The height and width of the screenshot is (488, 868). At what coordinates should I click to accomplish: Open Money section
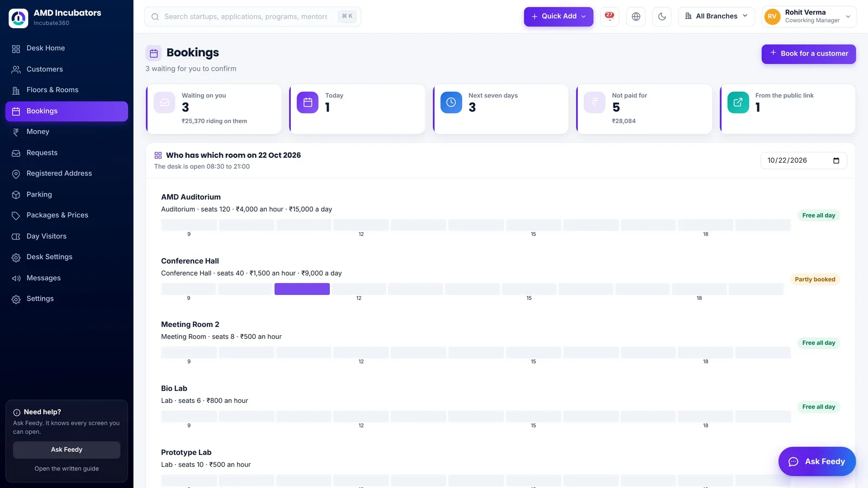coord(67,132)
